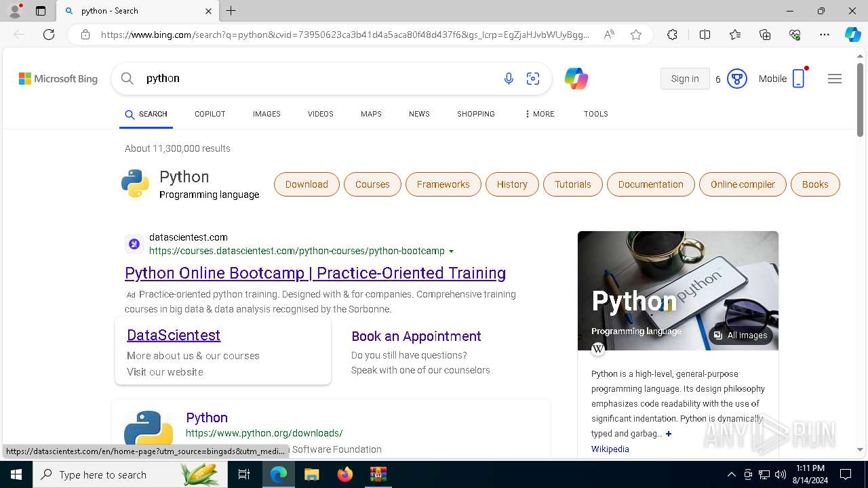
Task: Go to Microsoft Bing logo home
Action: point(58,79)
